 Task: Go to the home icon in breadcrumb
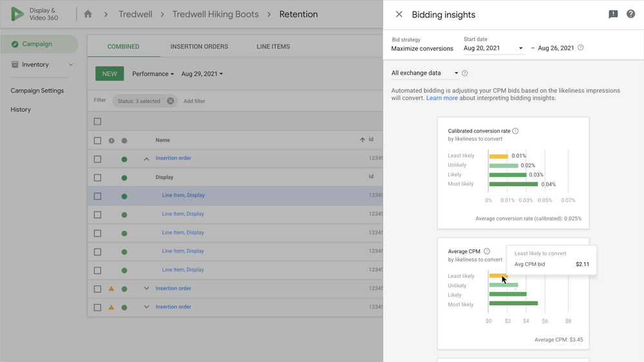tap(88, 14)
